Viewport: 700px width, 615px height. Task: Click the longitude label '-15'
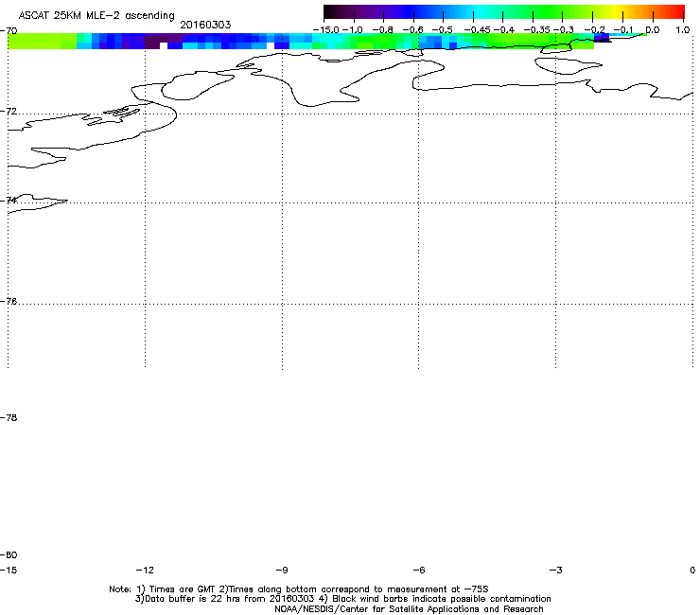click(9, 571)
